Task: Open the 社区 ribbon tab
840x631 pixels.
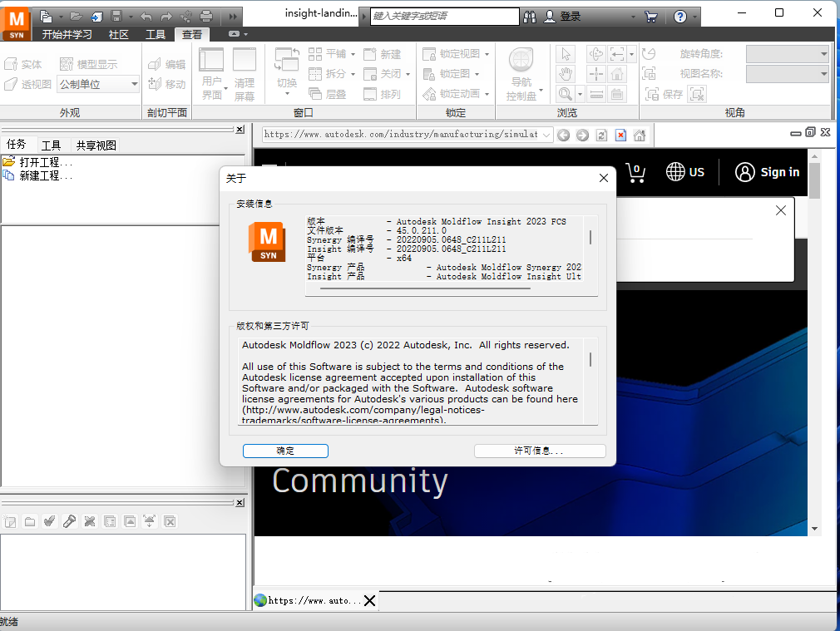Action: coord(118,35)
